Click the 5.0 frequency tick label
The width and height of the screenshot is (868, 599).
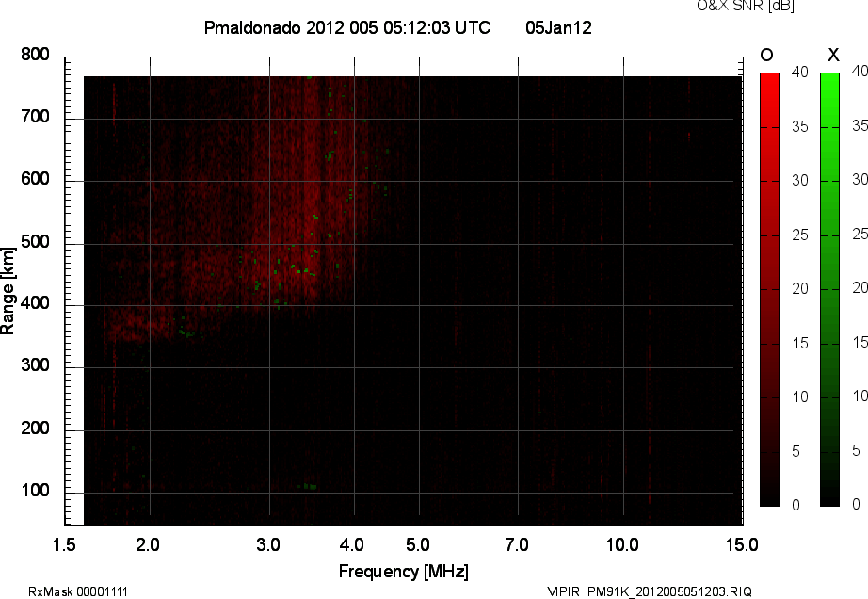click(417, 544)
